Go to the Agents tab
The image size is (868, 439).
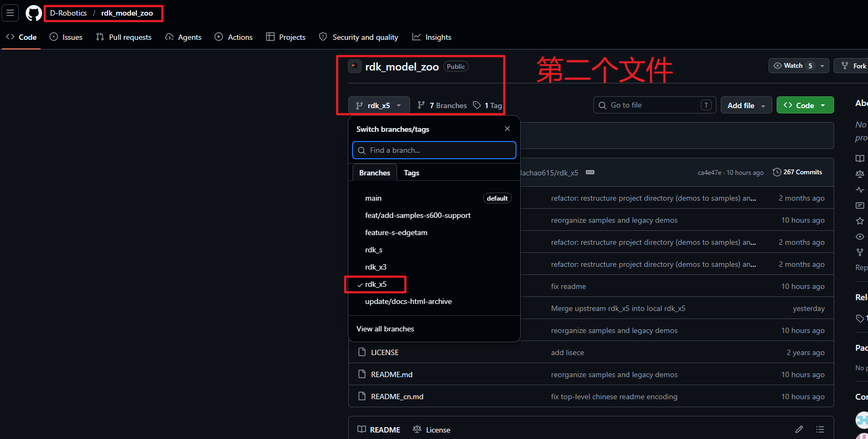(x=183, y=37)
